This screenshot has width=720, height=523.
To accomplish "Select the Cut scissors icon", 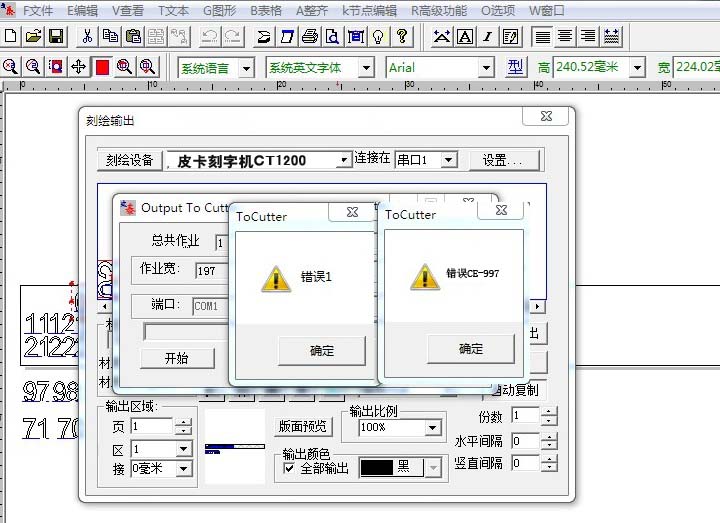I will click(88, 37).
